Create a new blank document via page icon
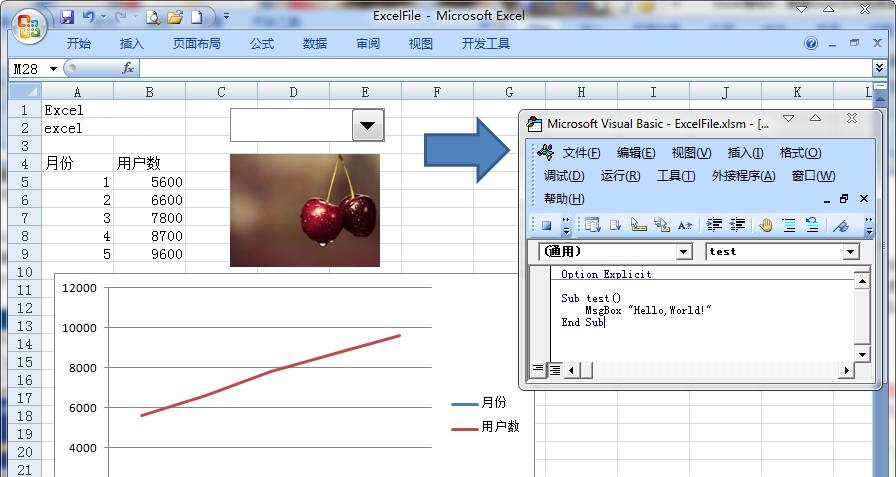 point(197,17)
